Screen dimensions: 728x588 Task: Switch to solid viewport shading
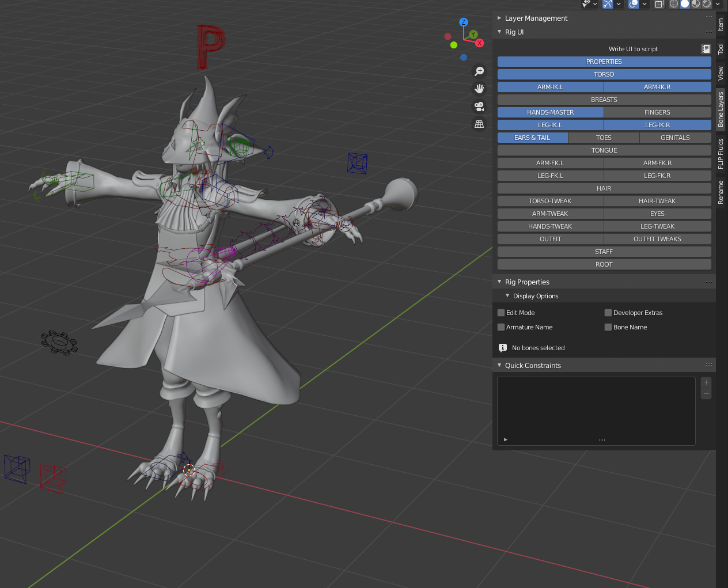[x=685, y=4]
